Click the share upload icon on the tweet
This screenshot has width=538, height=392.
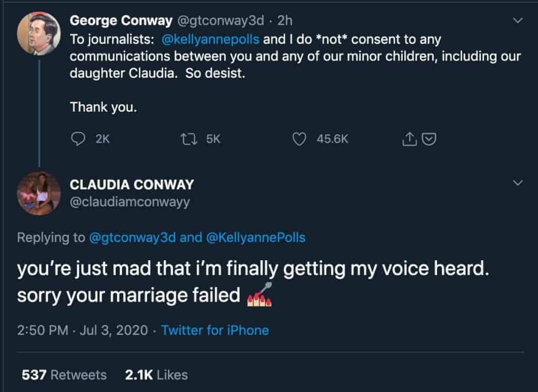pos(409,139)
